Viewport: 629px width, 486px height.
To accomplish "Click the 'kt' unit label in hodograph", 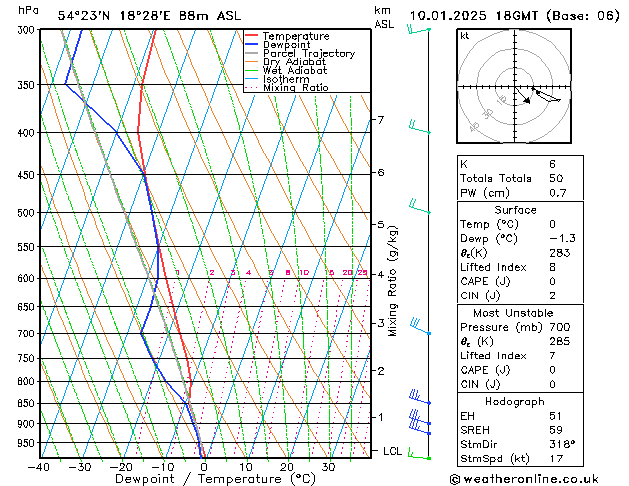I will (x=465, y=36).
